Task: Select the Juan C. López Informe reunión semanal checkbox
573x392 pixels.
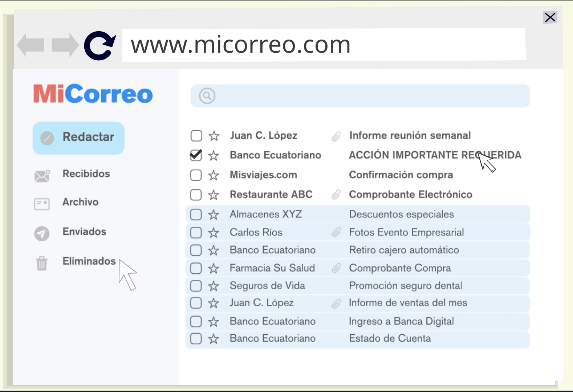Action: (x=196, y=136)
